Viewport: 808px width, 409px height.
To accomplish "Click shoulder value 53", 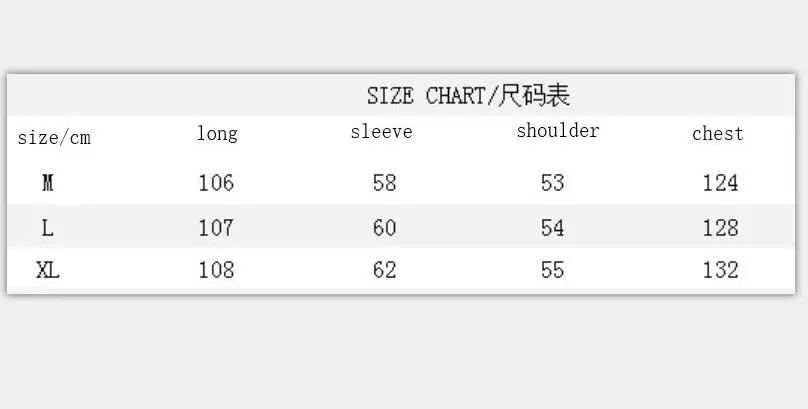I will tap(552, 183).
